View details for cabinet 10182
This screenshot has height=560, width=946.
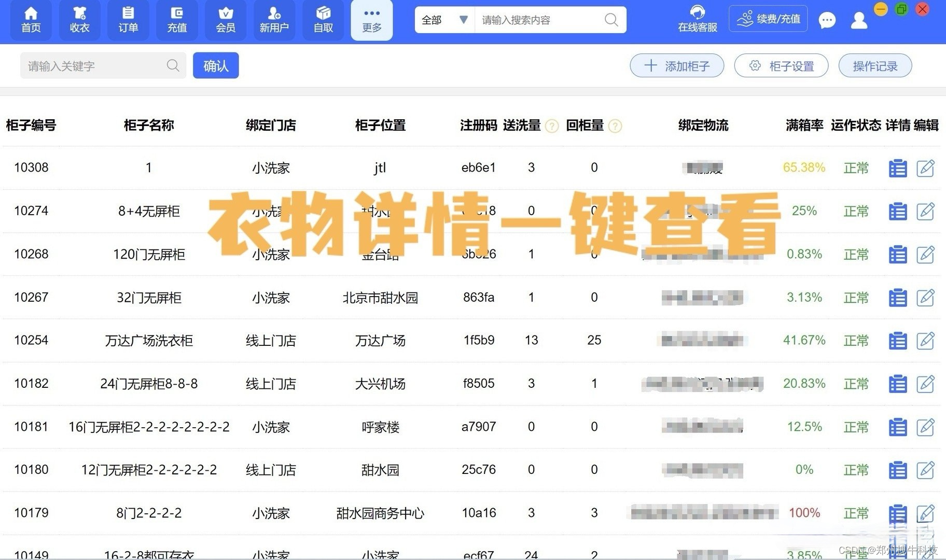(898, 384)
